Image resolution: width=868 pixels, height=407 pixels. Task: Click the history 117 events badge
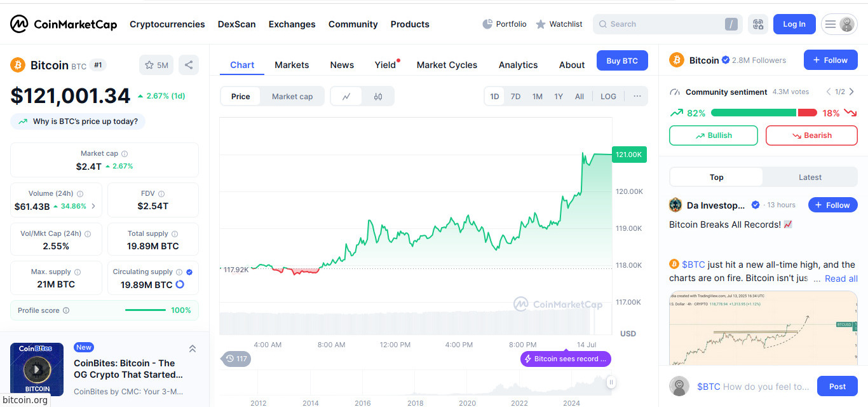click(x=236, y=359)
